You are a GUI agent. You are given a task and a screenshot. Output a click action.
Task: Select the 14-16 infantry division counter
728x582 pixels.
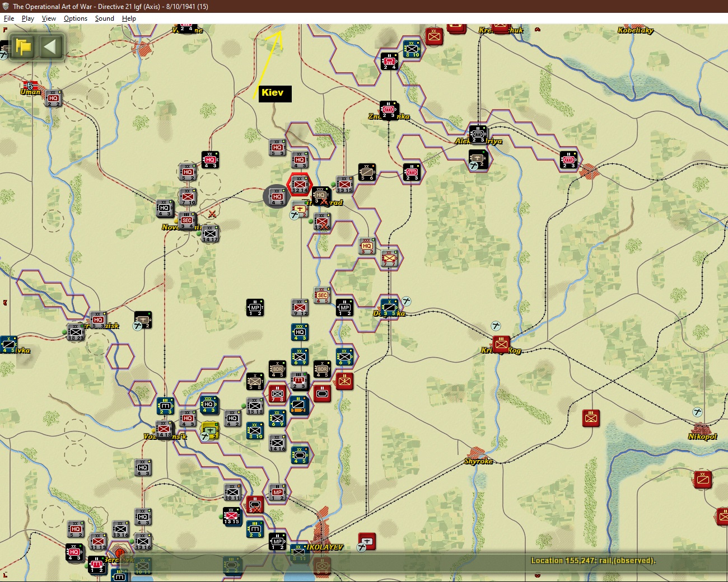277,443
